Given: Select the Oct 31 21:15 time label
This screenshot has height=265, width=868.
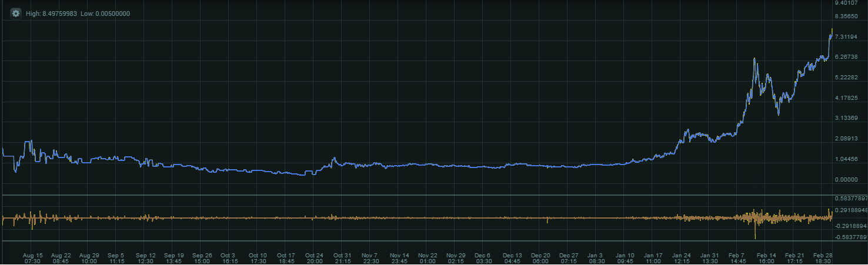Looking at the screenshot, I should pos(342,259).
